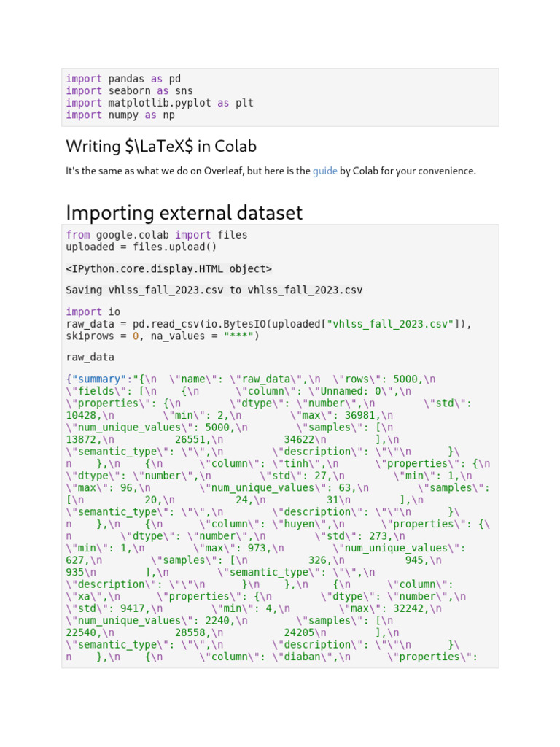
Task: Click the 'import pandas as pd' line
Action: pos(123,79)
